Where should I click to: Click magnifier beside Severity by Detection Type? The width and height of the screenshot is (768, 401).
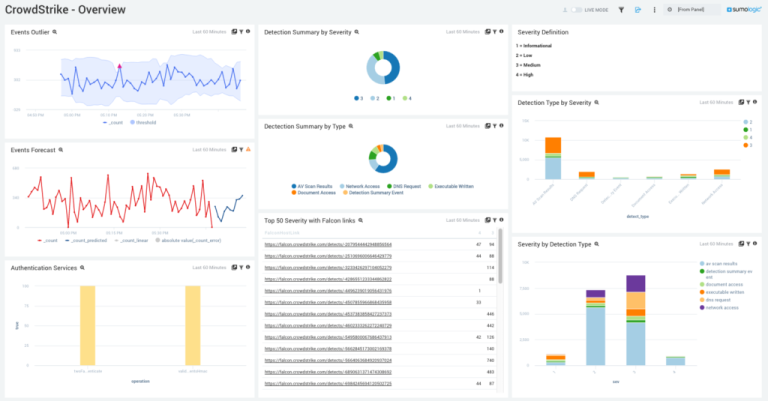[597, 244]
